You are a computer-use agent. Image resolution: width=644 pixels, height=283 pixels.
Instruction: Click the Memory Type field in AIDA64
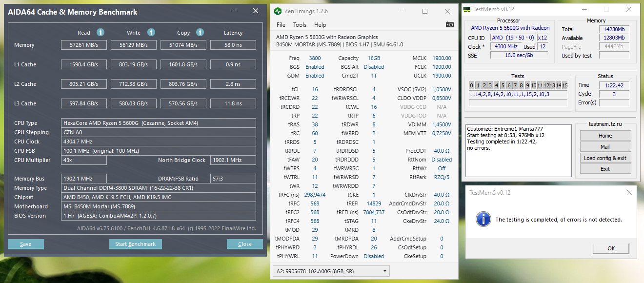pos(158,188)
